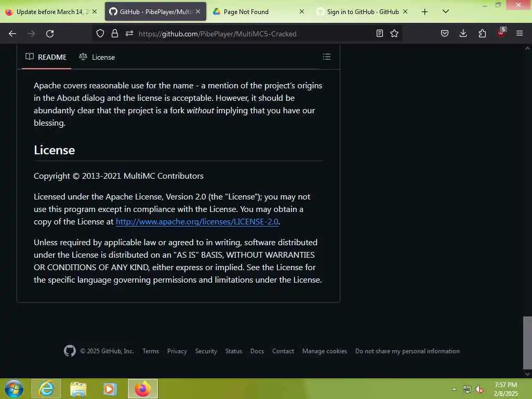Open the extensions puzzle-piece menu
532x399 pixels.
coord(482,33)
